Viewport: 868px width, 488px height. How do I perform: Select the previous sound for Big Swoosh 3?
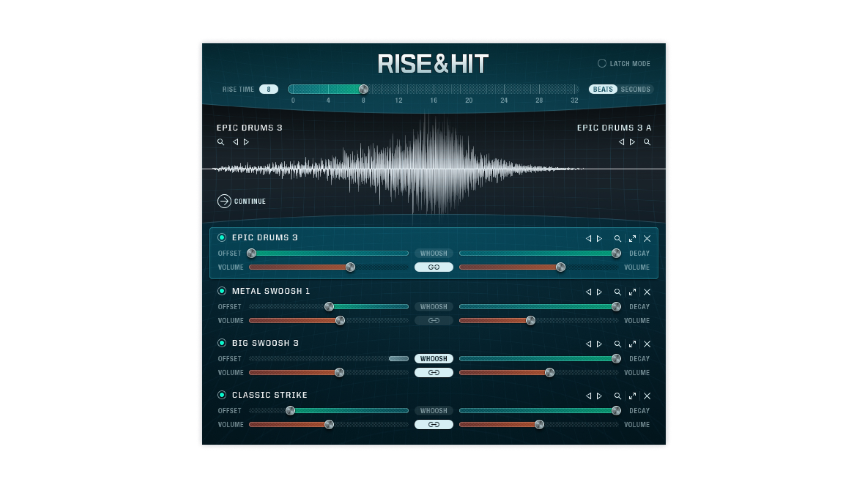click(x=588, y=344)
